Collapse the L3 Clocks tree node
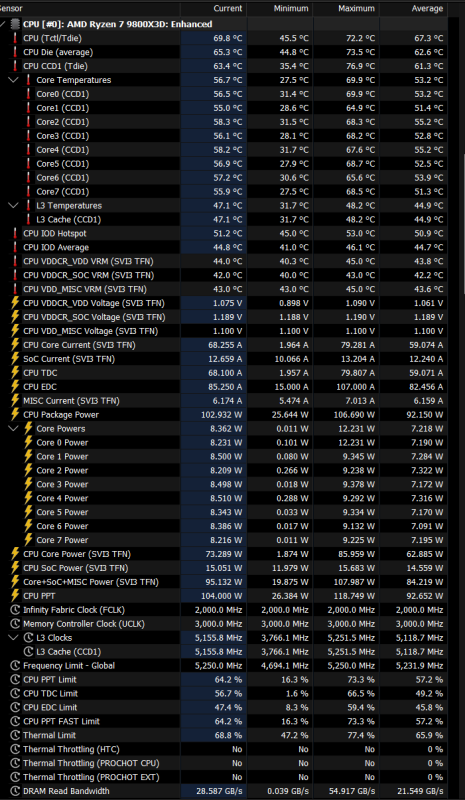The image size is (465, 800). tap(14, 638)
